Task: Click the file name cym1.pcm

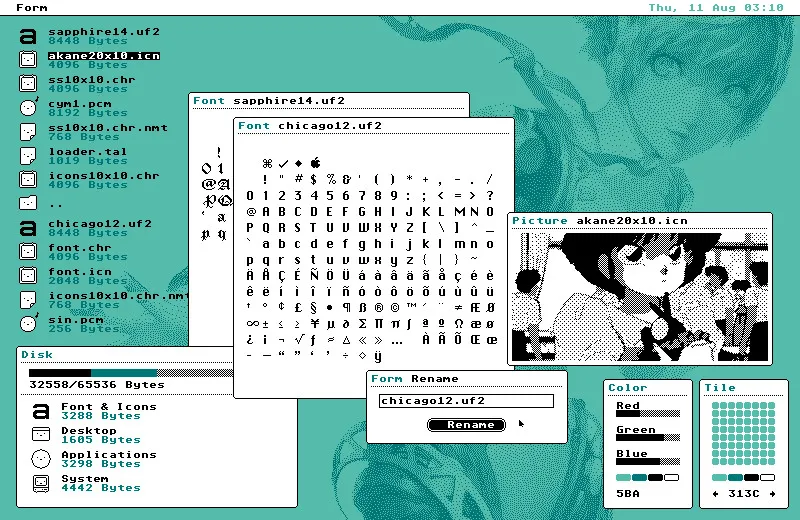Action: coord(80,104)
